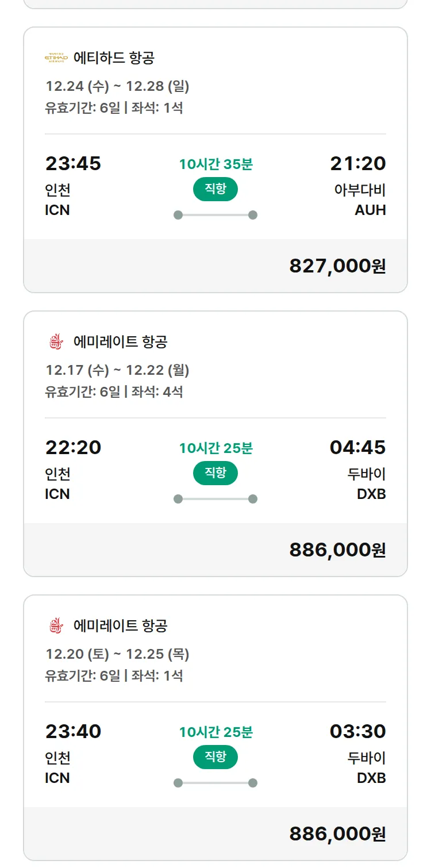Image resolution: width=431 pixels, height=868 pixels.
Task: Open the 에미레이트 항공 12.17 flight title
Action: click(120, 342)
